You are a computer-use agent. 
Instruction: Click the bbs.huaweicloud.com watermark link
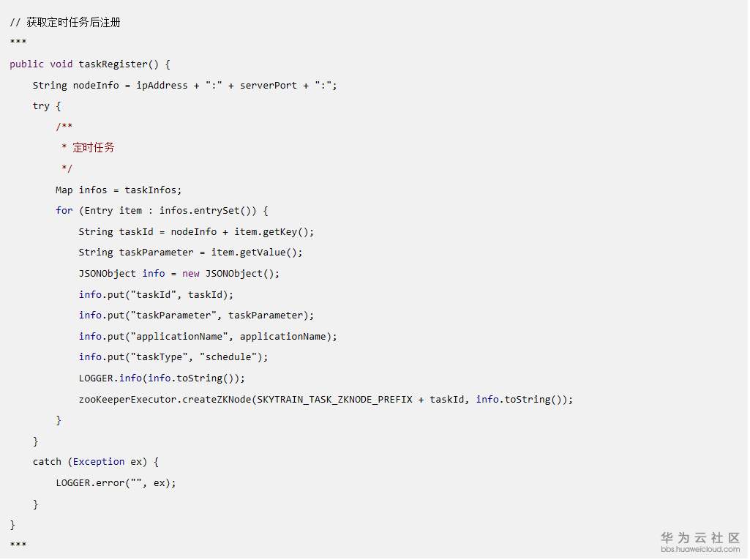coord(700,550)
